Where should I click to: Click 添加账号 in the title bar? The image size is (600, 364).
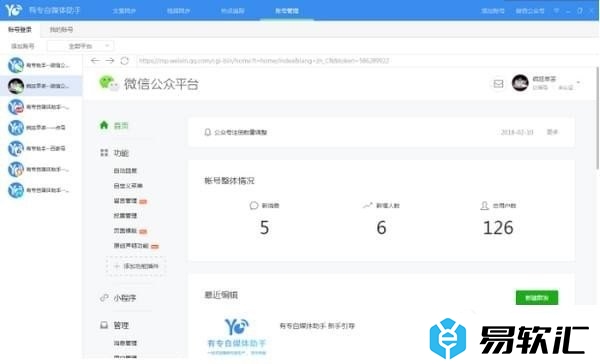pyautogui.click(x=493, y=11)
